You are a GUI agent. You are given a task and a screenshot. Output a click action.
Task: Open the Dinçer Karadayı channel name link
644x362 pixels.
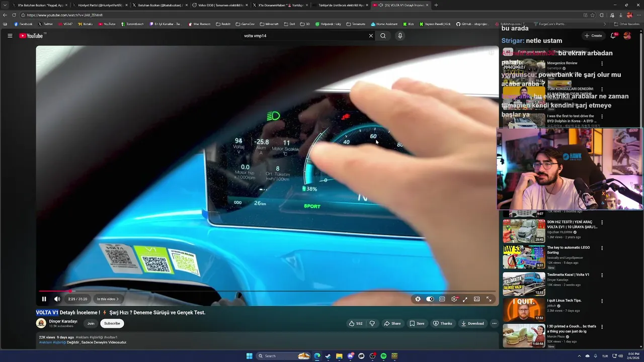[63, 321]
